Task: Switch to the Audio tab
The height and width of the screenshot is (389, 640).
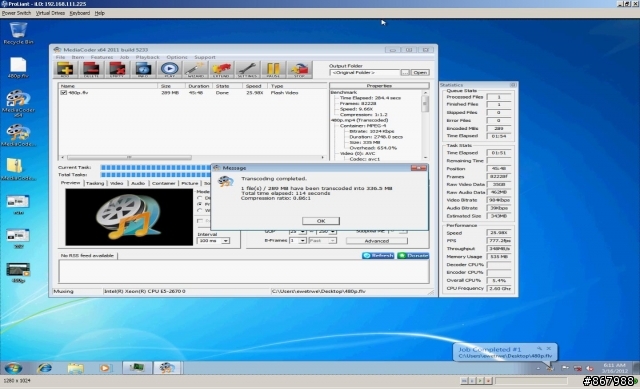Action: click(138, 183)
